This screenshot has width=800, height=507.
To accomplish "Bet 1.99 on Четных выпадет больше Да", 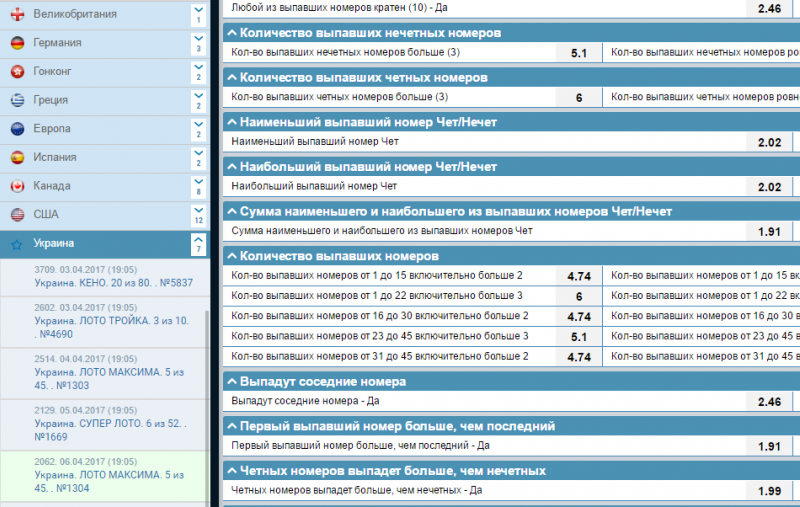I will coord(769,491).
